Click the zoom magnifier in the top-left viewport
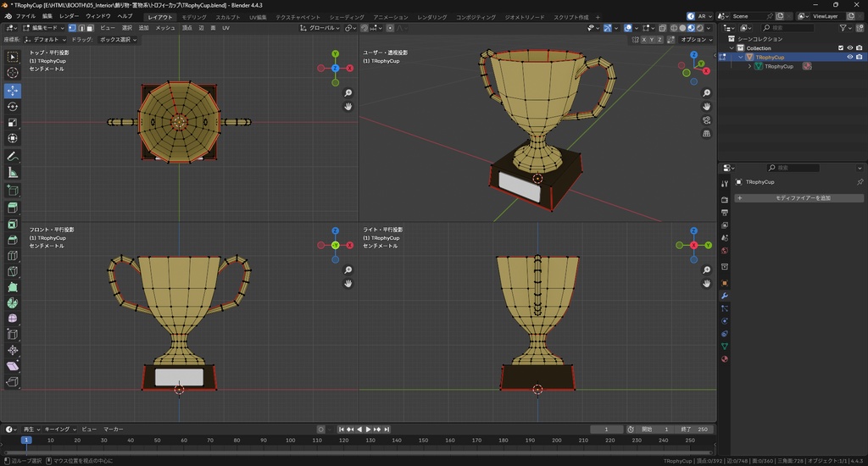Viewport: 868px width, 466px height. click(x=348, y=92)
